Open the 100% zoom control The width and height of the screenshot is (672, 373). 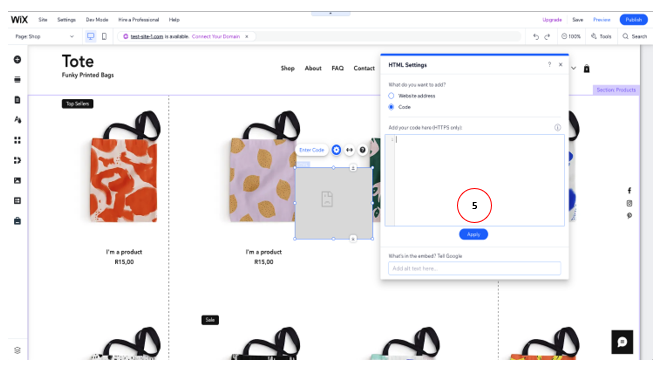tap(571, 36)
